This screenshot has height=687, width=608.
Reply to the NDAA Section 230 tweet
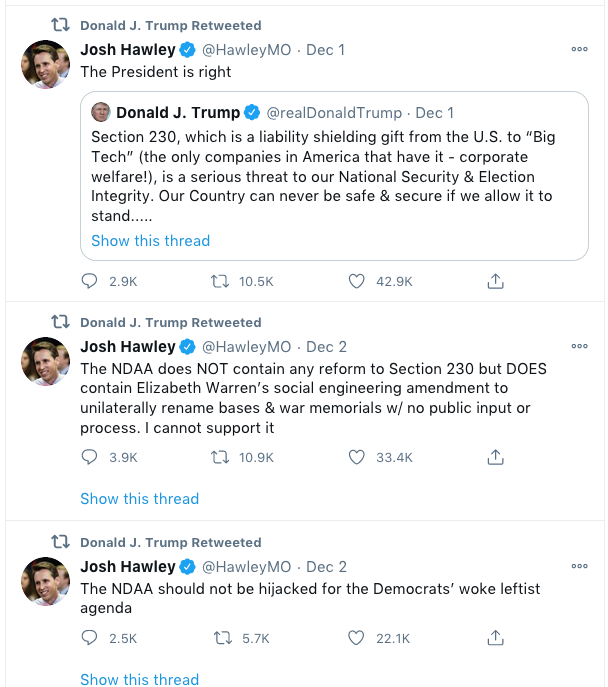tap(90, 457)
